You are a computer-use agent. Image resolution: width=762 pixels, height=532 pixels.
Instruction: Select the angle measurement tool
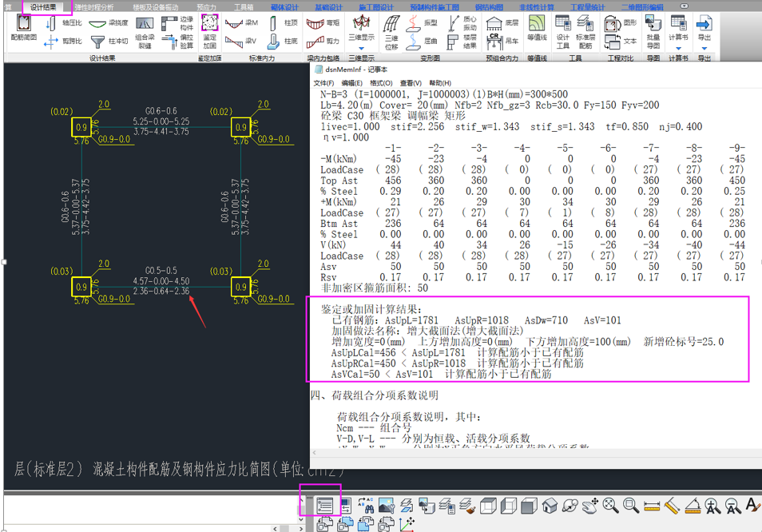click(692, 506)
